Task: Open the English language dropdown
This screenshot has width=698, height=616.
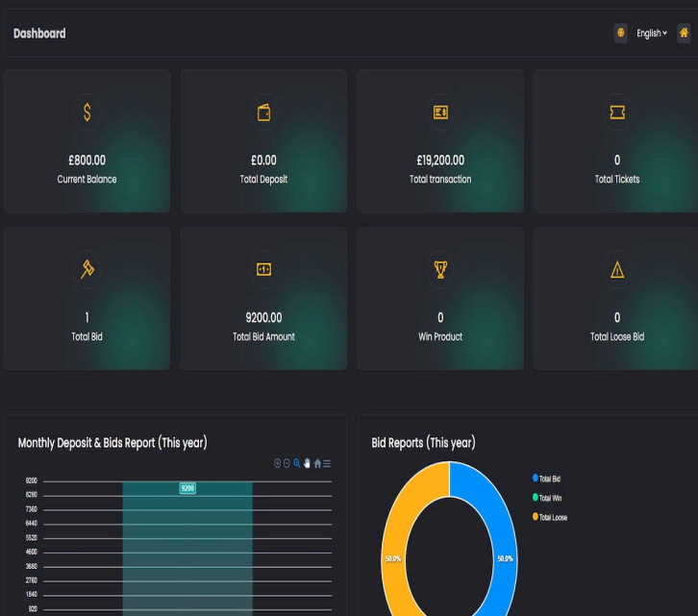Action: [652, 34]
